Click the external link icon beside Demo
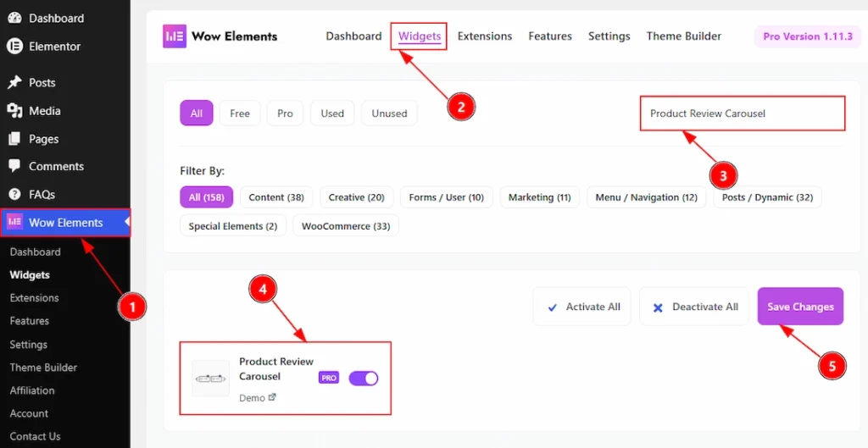Screen dimensions: 868x448 [272, 397]
